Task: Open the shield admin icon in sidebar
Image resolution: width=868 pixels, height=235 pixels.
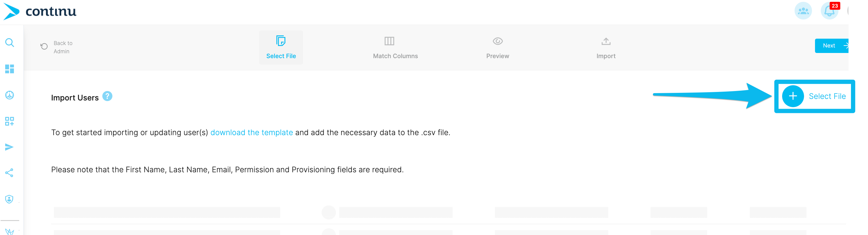Action: point(9,199)
